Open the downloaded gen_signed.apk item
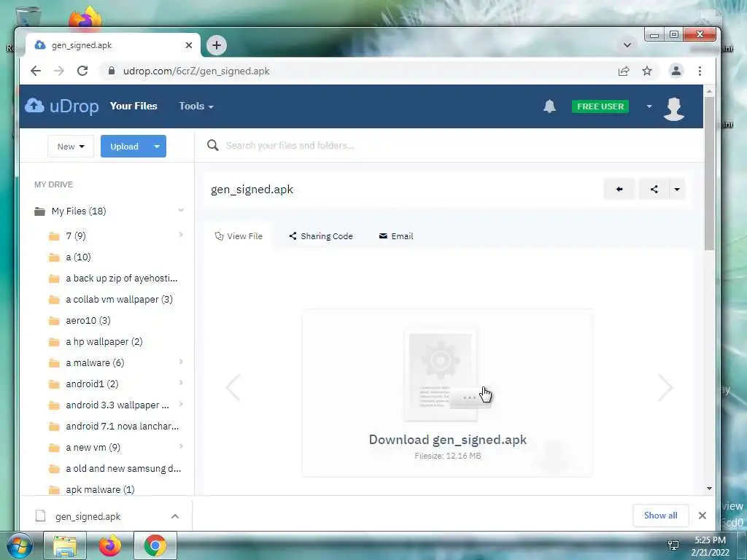 click(x=88, y=516)
